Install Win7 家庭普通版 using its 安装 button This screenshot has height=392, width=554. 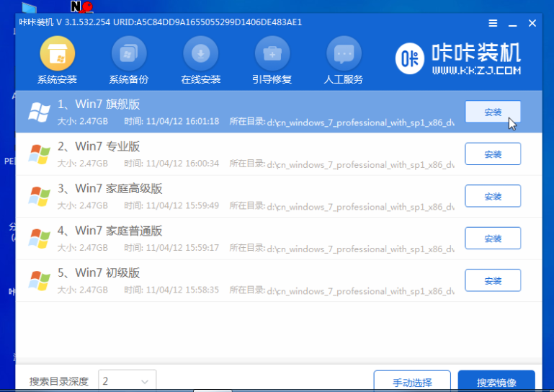click(x=493, y=238)
